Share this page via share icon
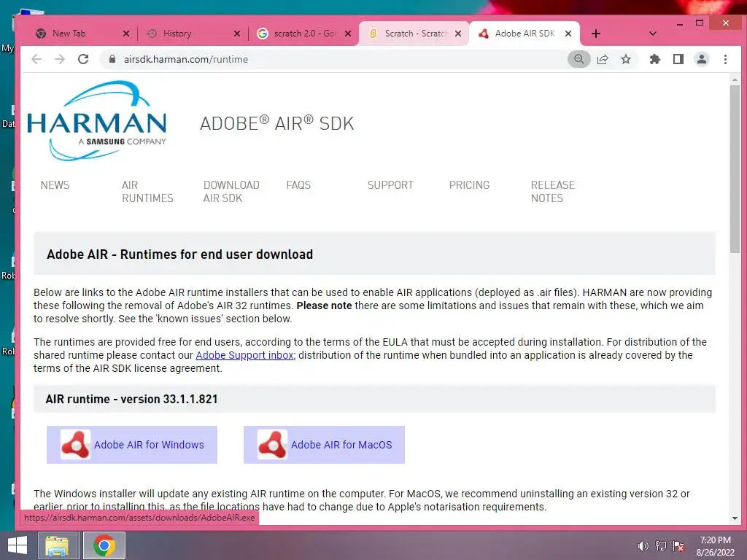 click(603, 59)
